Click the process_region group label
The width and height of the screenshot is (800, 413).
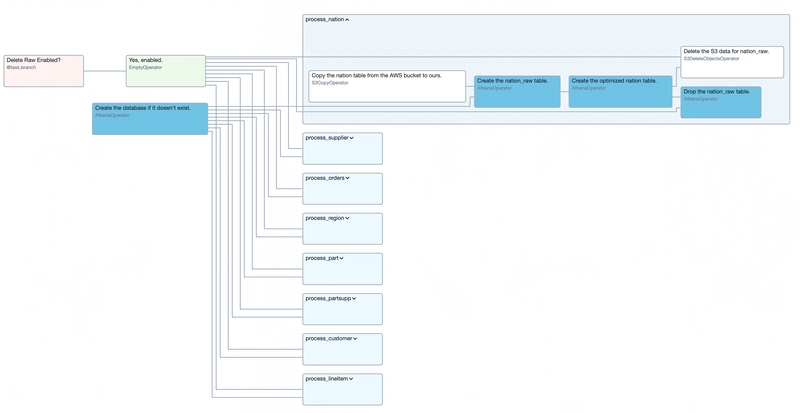325,218
